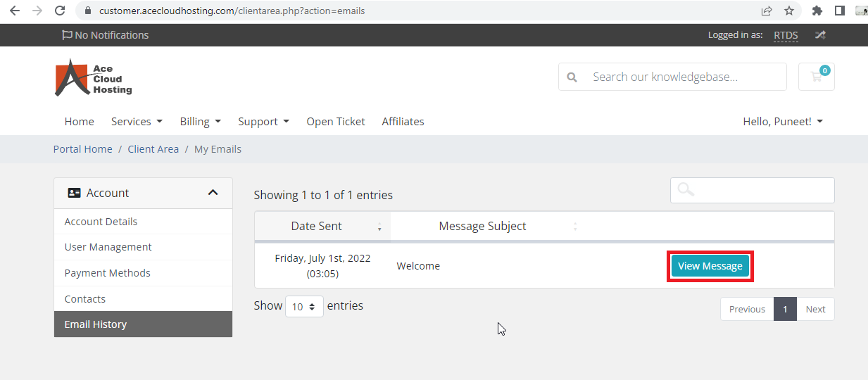Open the Hello, Puneet! user dropdown
868x380 pixels.
[x=783, y=121]
